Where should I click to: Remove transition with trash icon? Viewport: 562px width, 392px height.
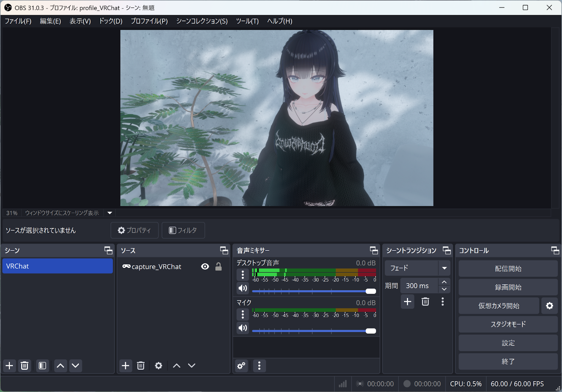click(x=425, y=302)
